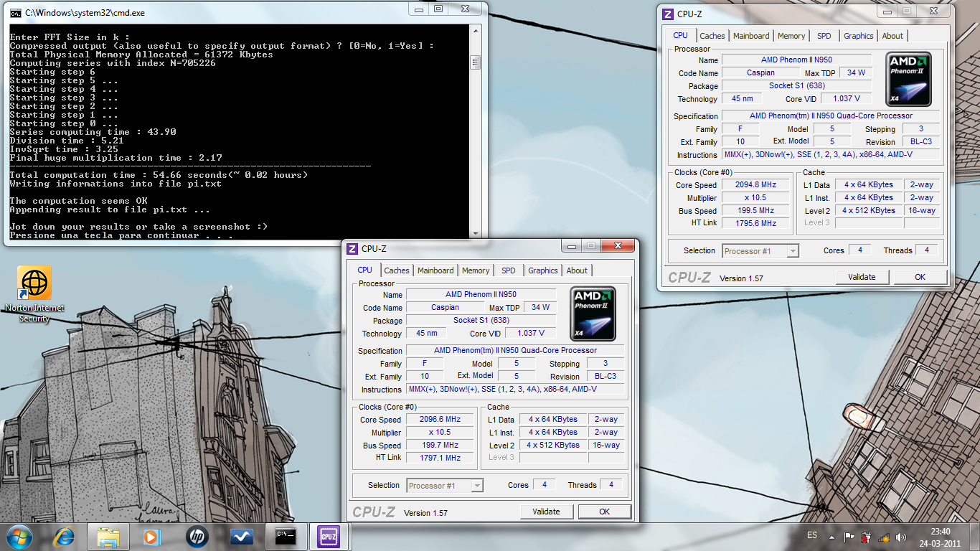Open Windows Media Player from taskbar
The width and height of the screenshot is (980, 551).
click(151, 537)
